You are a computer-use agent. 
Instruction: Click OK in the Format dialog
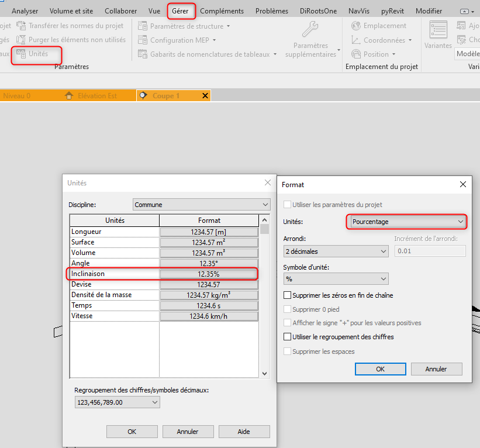tap(380, 369)
